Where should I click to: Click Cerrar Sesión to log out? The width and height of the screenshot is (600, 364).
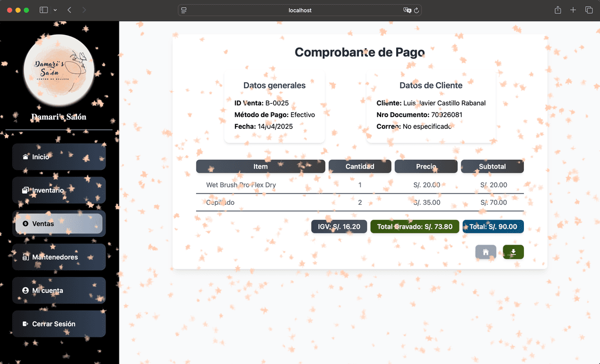[59, 323]
